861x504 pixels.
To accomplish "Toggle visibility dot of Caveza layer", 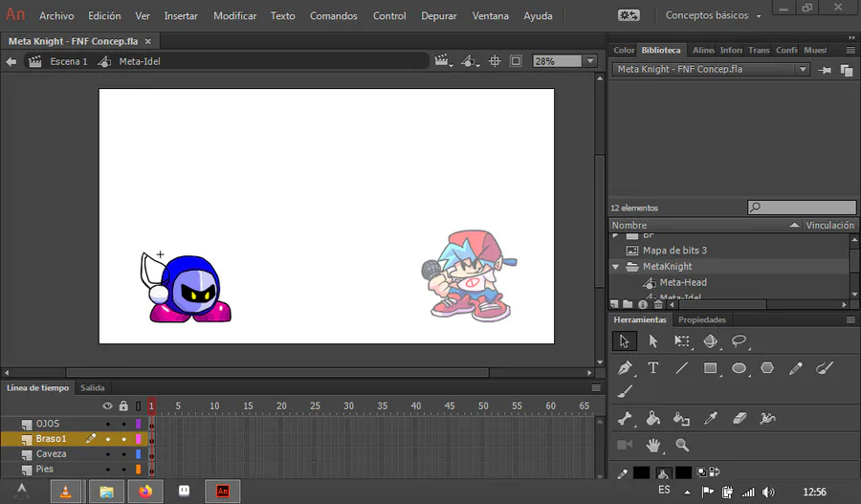I will point(107,454).
